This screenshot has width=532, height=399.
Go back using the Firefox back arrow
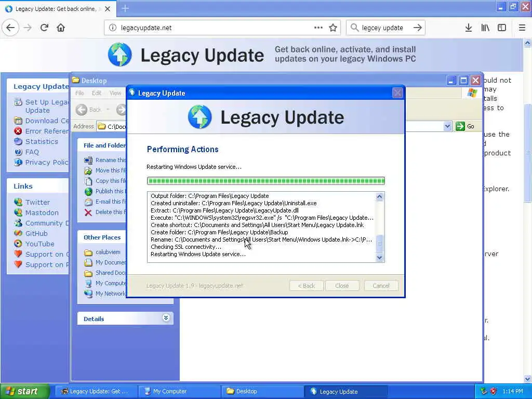click(10, 28)
